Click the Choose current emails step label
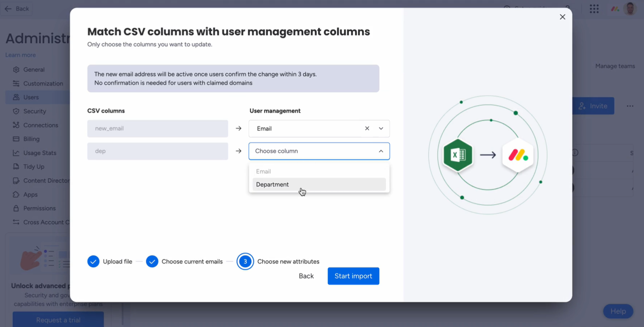This screenshot has height=327, width=644. pos(192,262)
